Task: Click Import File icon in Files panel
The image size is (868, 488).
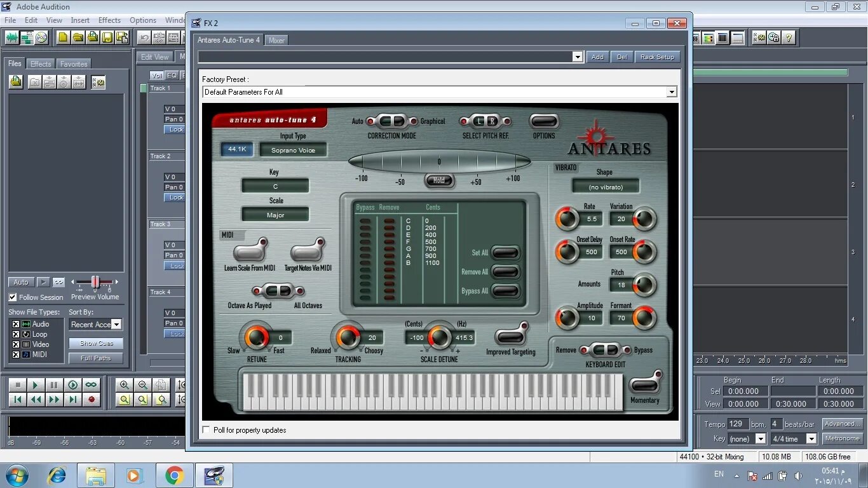Action: [17, 82]
